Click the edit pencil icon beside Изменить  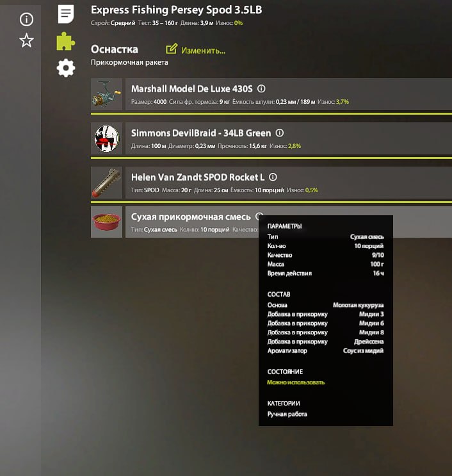coord(172,49)
